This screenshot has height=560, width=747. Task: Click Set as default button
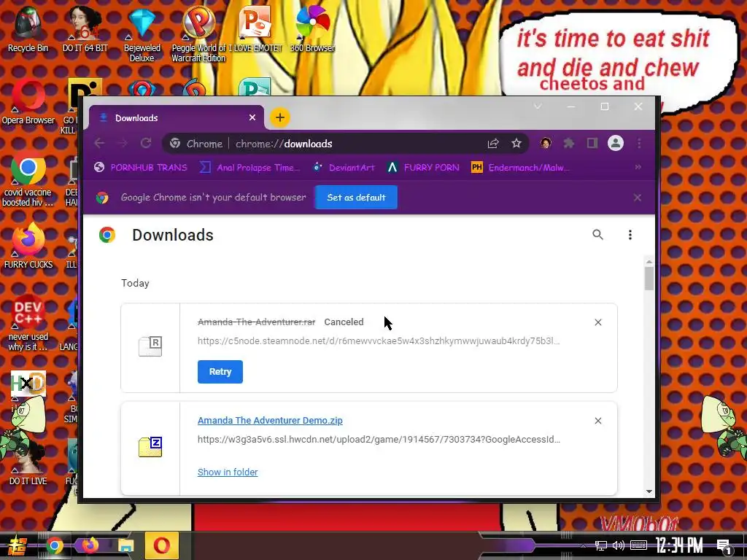click(x=356, y=197)
